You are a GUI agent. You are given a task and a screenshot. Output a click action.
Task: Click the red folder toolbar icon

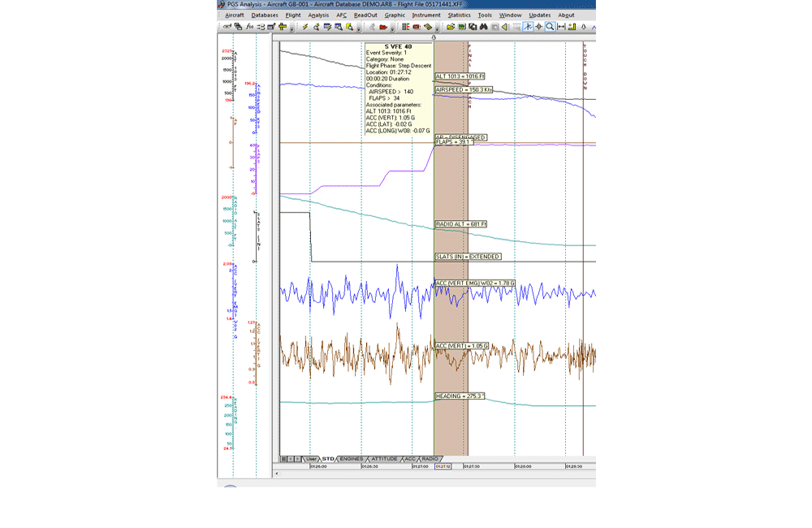pyautogui.click(x=384, y=27)
